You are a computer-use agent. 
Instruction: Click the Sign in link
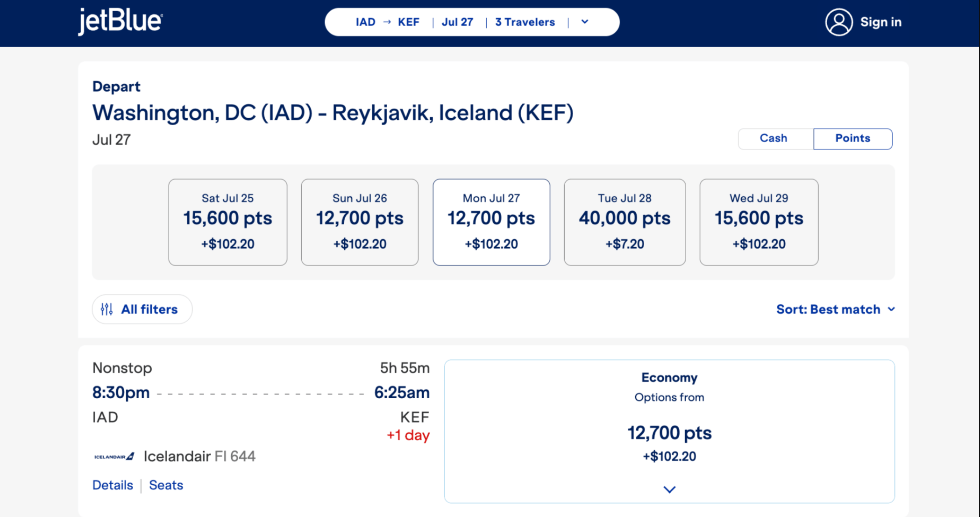881,22
